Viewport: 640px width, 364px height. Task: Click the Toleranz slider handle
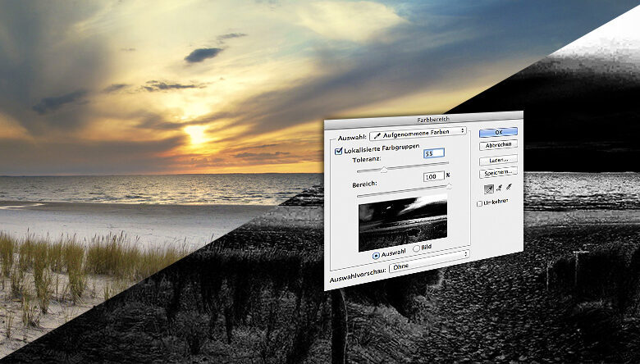pyautogui.click(x=384, y=169)
